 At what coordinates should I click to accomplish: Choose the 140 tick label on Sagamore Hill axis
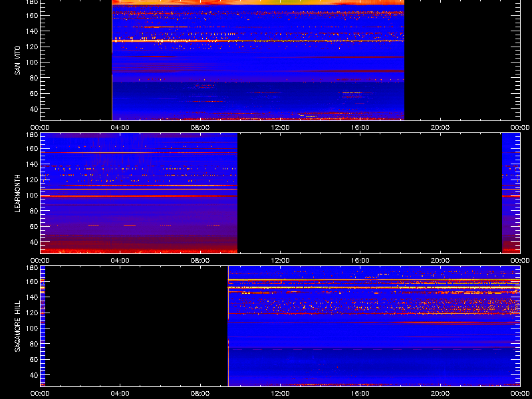pos(33,297)
